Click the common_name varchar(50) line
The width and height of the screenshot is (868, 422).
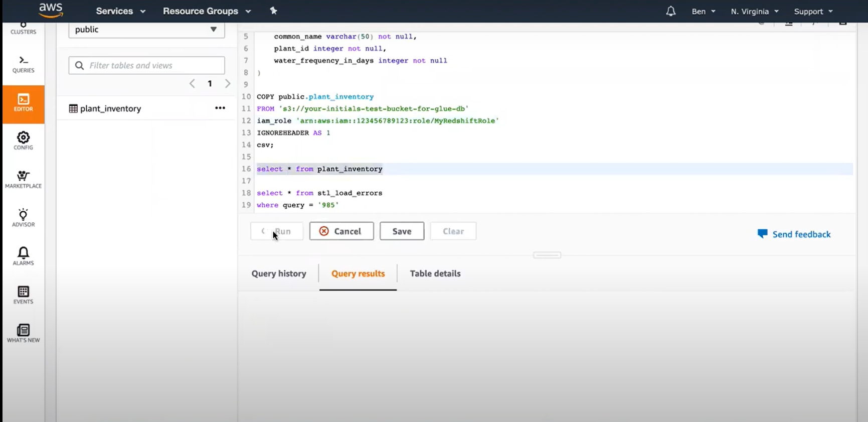pos(345,37)
